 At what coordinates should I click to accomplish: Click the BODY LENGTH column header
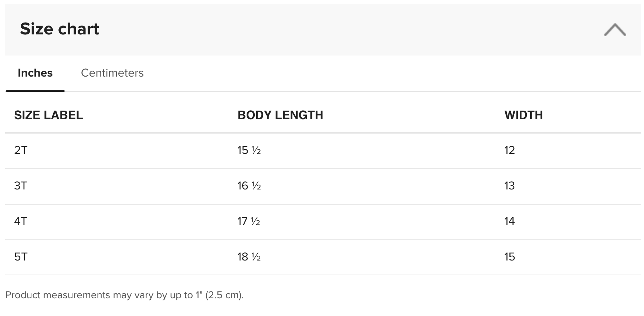[x=280, y=115]
